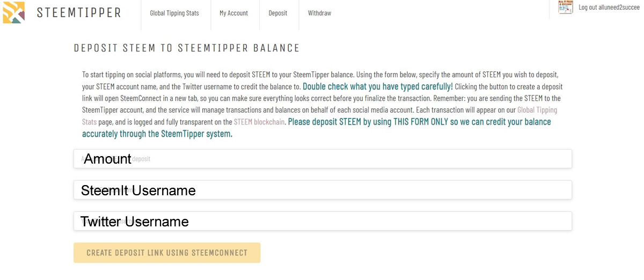Select the Twitter Username text box
Viewport: 644px width, 280px height.
(323, 221)
